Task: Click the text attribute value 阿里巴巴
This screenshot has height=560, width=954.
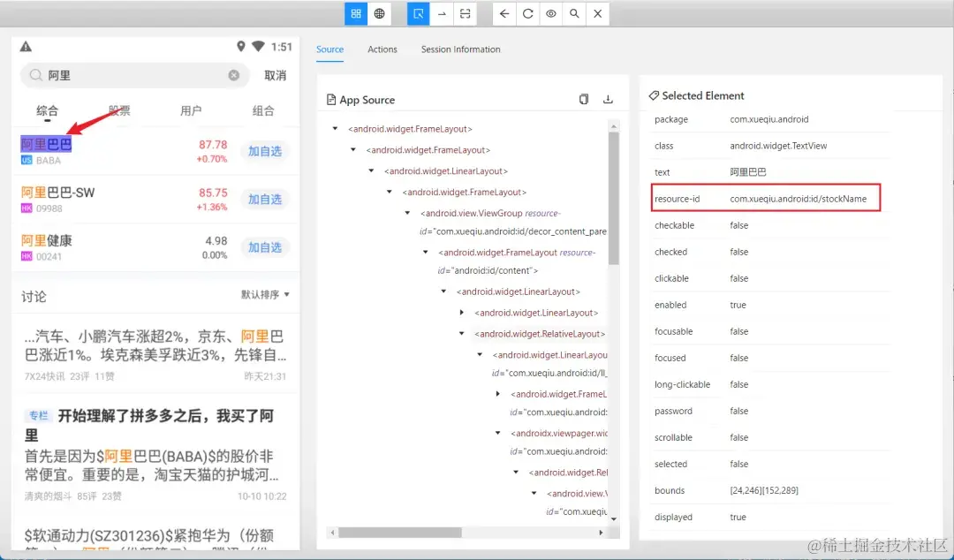Action: pos(748,172)
